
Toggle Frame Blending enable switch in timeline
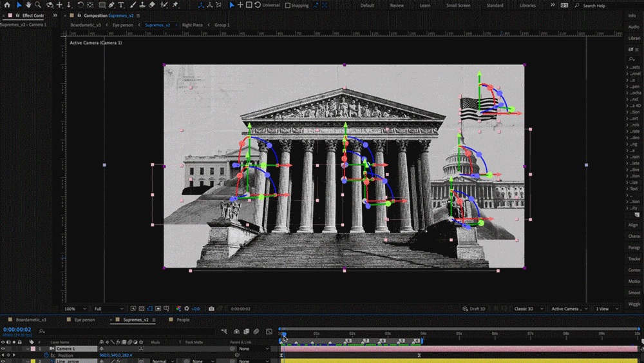[x=247, y=331]
